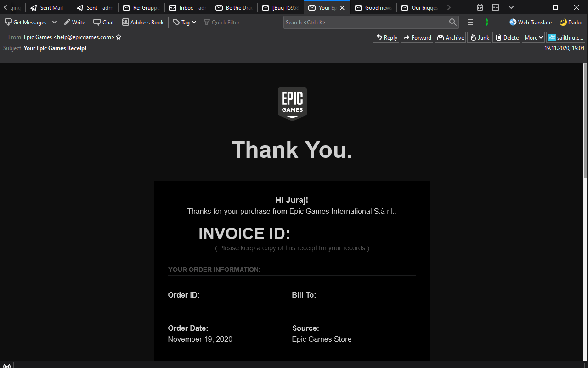Open the calendar tab icon
The width and height of the screenshot is (588, 368).
(x=480, y=7)
